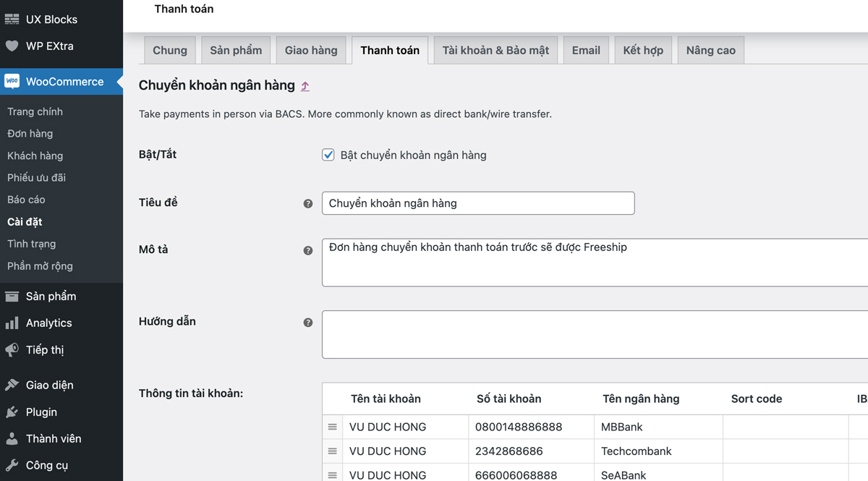Image resolution: width=868 pixels, height=481 pixels.
Task: Click inside the Hướng dẫn text area
Action: [593, 334]
